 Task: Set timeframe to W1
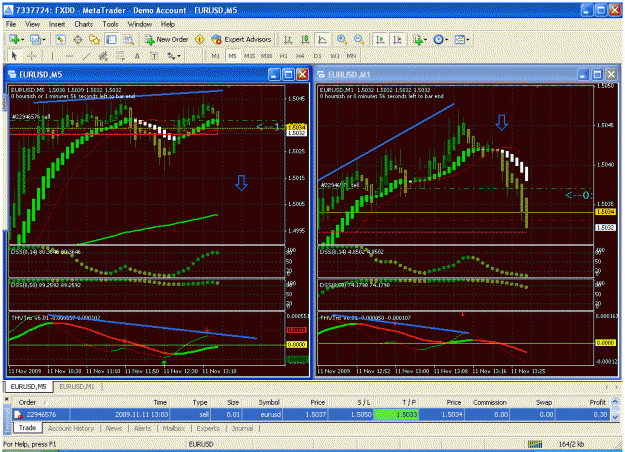click(x=334, y=56)
